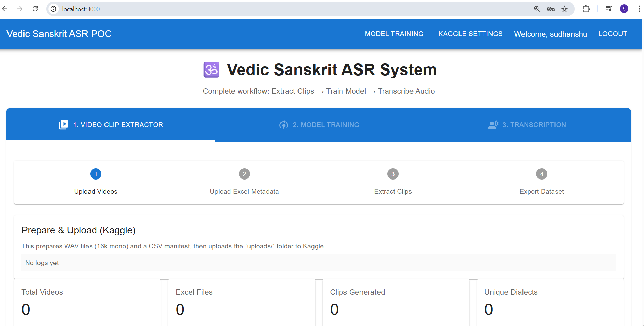Click the speaker icon on the Transcription tab
644x326 pixels.
click(493, 125)
